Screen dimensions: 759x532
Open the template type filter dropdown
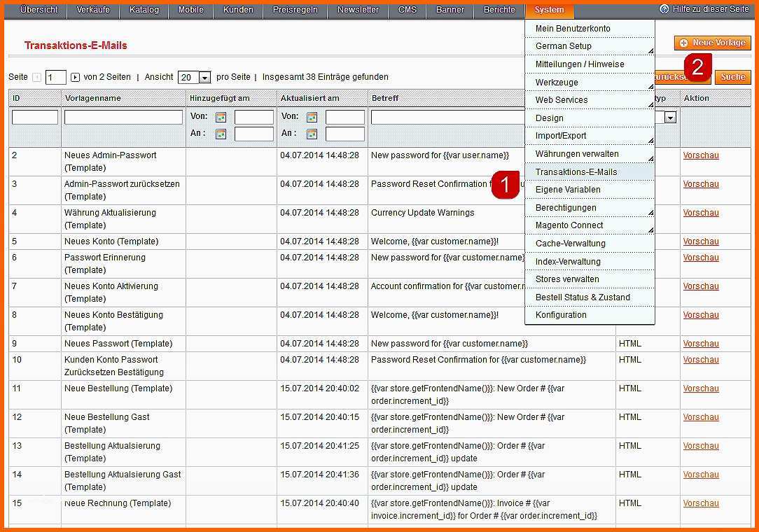(x=670, y=118)
